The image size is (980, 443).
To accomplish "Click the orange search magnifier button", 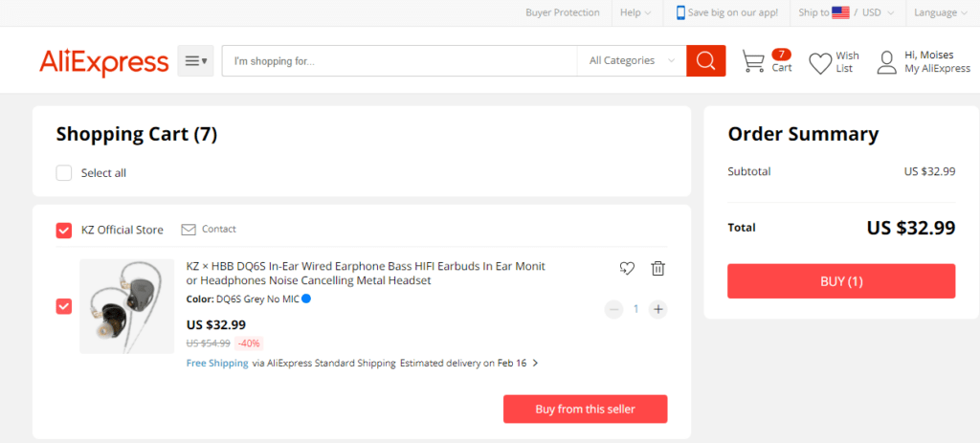I will pyautogui.click(x=705, y=60).
